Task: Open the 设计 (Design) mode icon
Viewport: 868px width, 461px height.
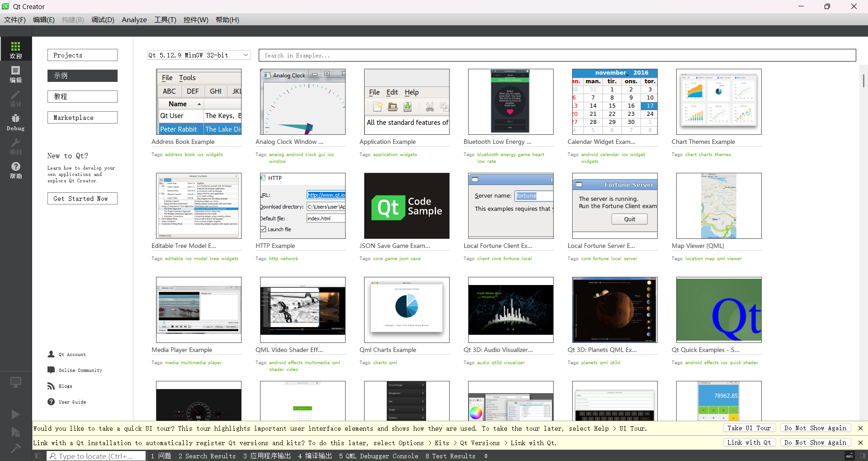Action: 16,98
